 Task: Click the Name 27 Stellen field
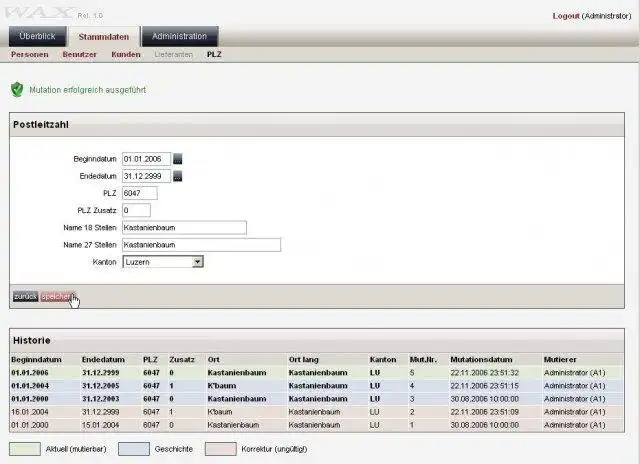pos(202,245)
